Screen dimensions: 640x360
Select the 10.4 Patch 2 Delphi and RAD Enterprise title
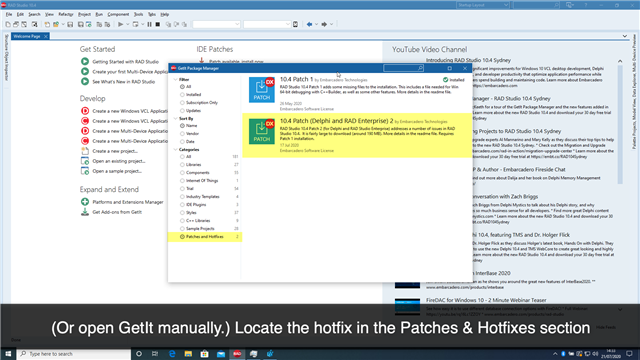tap(336, 121)
